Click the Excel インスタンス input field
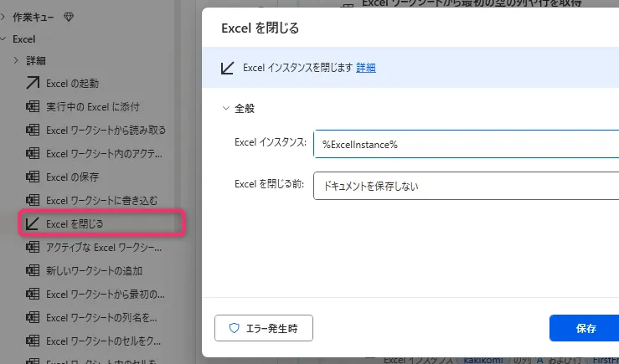 tap(466, 144)
